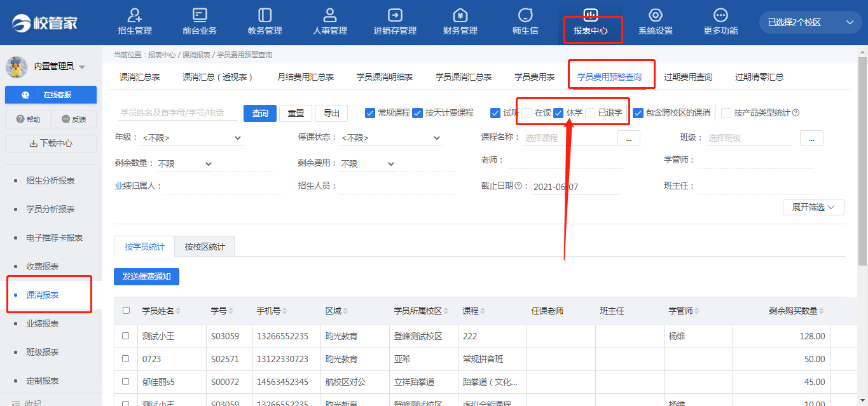Click 发送催费通知 button
This screenshot has width=868, height=406.
click(x=146, y=276)
